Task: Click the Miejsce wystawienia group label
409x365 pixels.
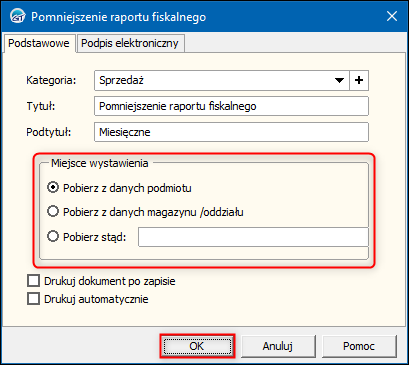Action: pyautogui.click(x=99, y=163)
